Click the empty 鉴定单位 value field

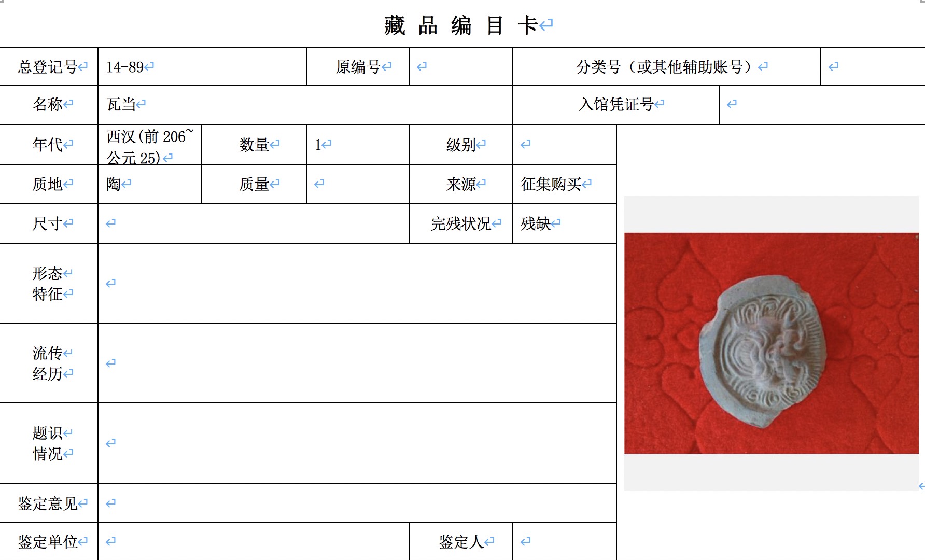pyautogui.click(x=254, y=541)
